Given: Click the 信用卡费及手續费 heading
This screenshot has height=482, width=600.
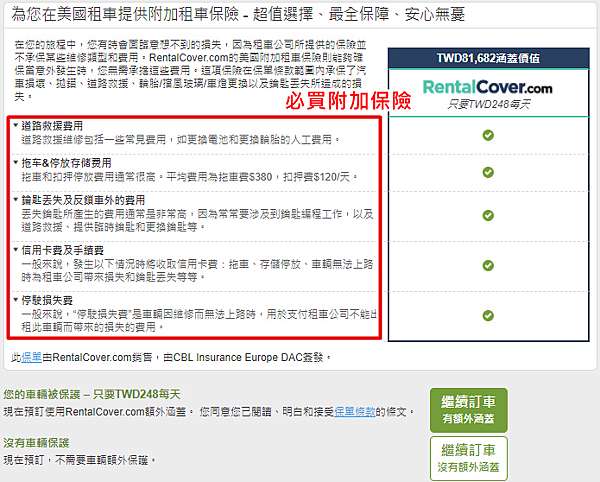Looking at the screenshot, I should [62, 250].
